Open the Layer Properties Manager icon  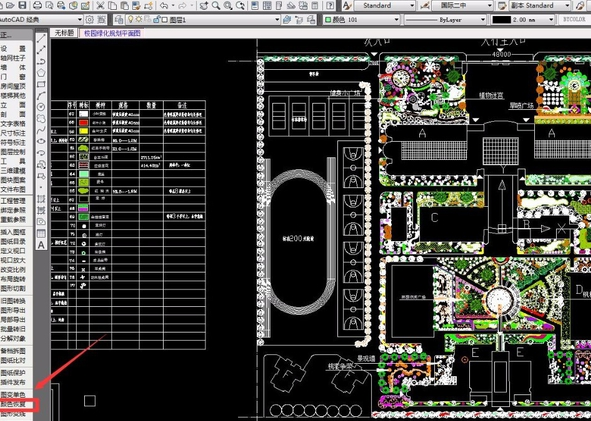[119, 20]
